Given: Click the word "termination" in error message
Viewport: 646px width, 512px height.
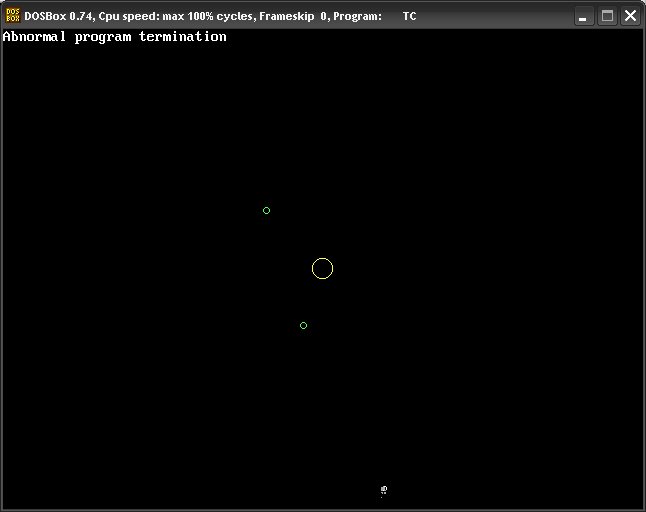Looking at the screenshot, I should [x=183, y=37].
